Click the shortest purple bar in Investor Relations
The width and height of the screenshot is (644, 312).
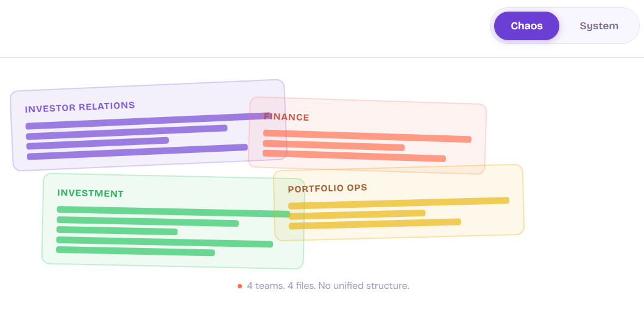point(97,143)
